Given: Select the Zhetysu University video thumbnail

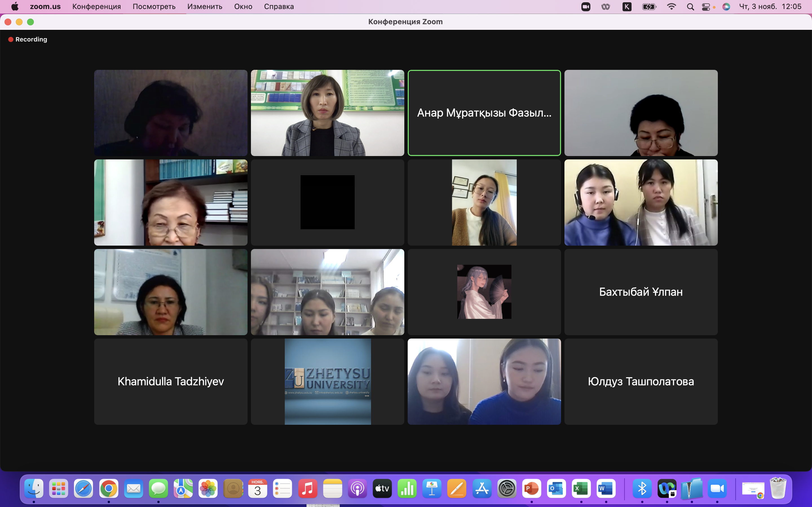Looking at the screenshot, I should click(x=328, y=382).
